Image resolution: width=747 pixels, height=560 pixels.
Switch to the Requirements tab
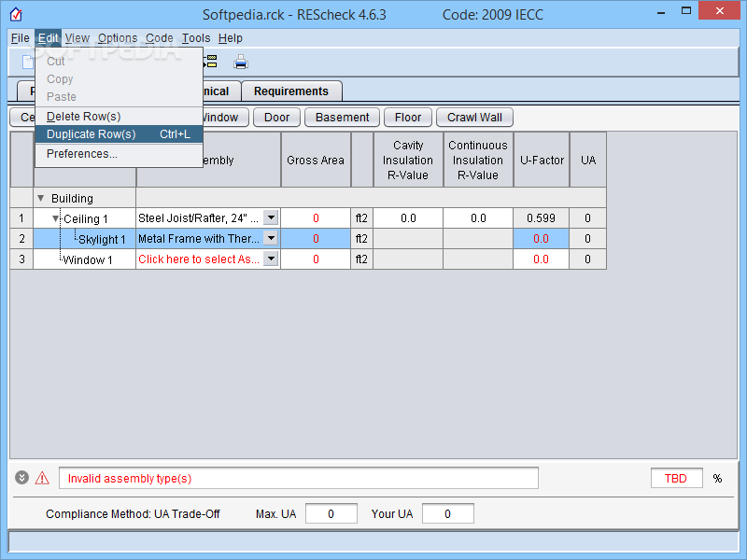tap(291, 91)
